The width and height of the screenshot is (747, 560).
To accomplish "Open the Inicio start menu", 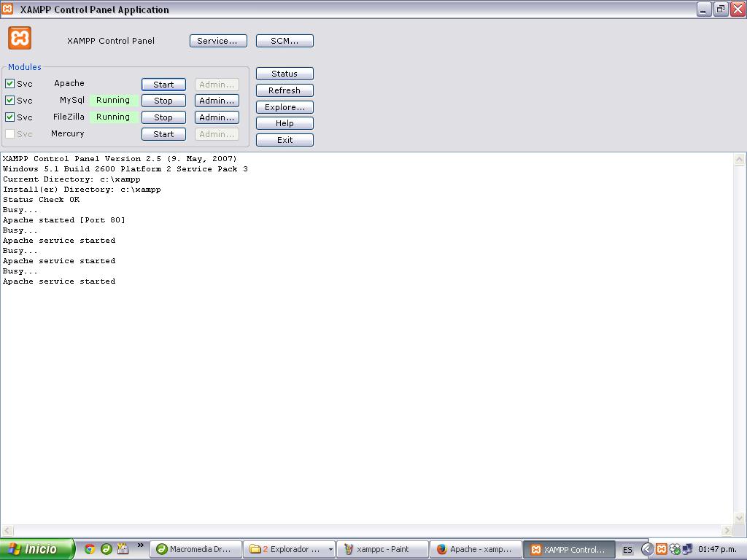I will tap(37, 549).
